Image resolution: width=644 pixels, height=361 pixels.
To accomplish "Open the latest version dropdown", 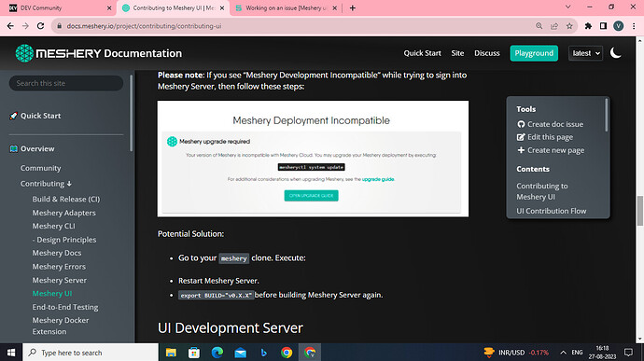I will click(586, 53).
